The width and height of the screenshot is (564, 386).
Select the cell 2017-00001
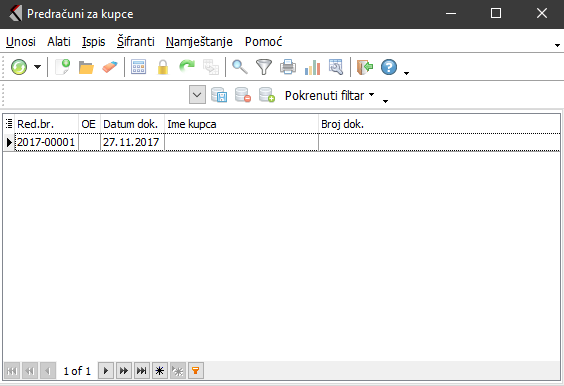[46, 142]
